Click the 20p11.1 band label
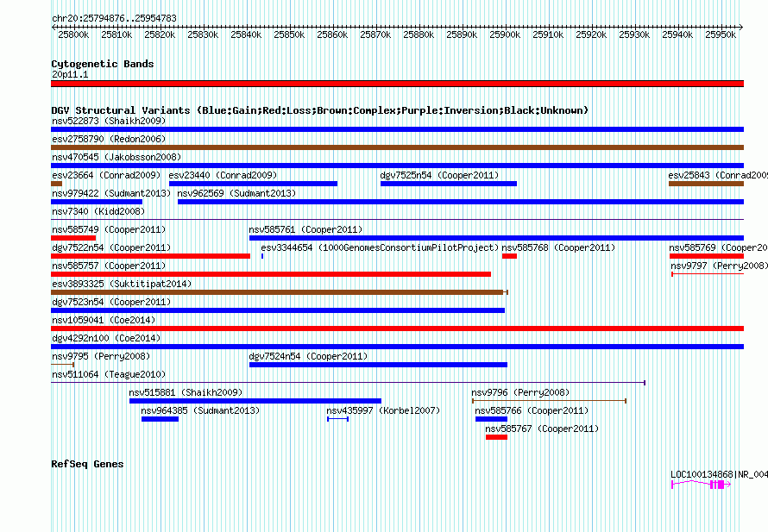Image resolution: width=768 pixels, height=532 pixels. (x=70, y=74)
